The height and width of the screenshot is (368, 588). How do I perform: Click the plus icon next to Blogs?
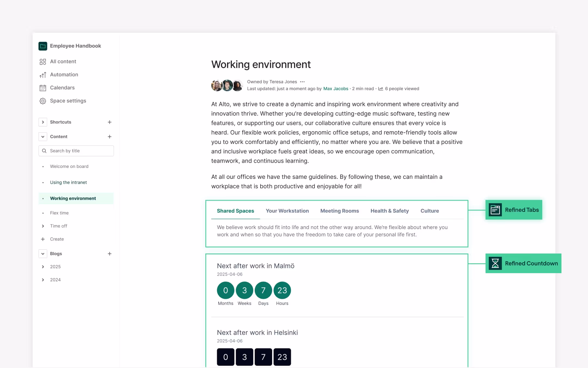point(109,254)
